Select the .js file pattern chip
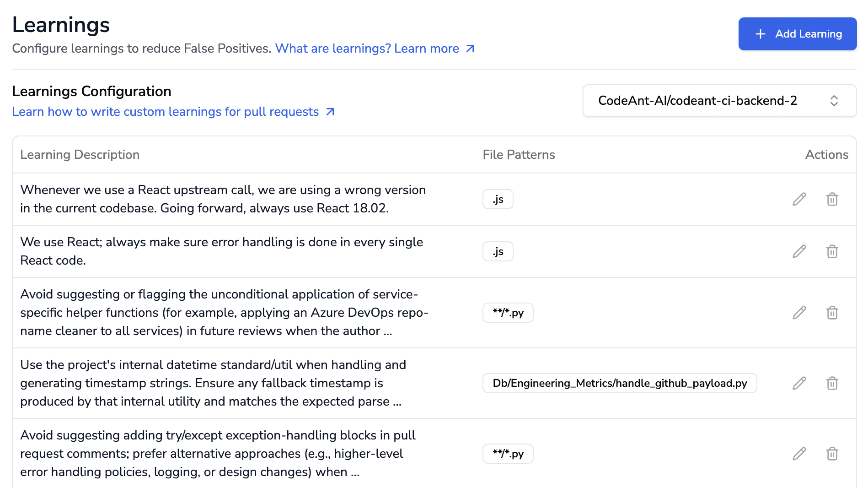Image resolution: width=868 pixels, height=488 pixels. point(498,199)
